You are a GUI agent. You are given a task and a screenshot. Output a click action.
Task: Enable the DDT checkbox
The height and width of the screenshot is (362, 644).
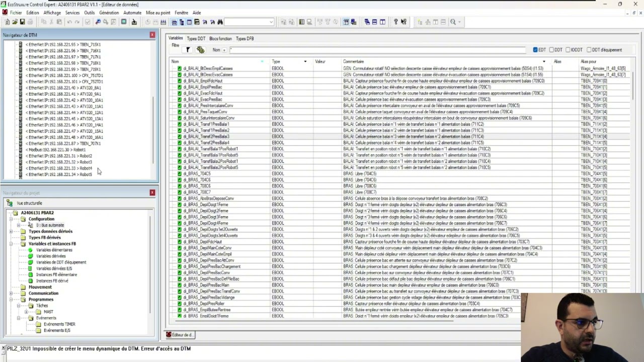(551, 50)
